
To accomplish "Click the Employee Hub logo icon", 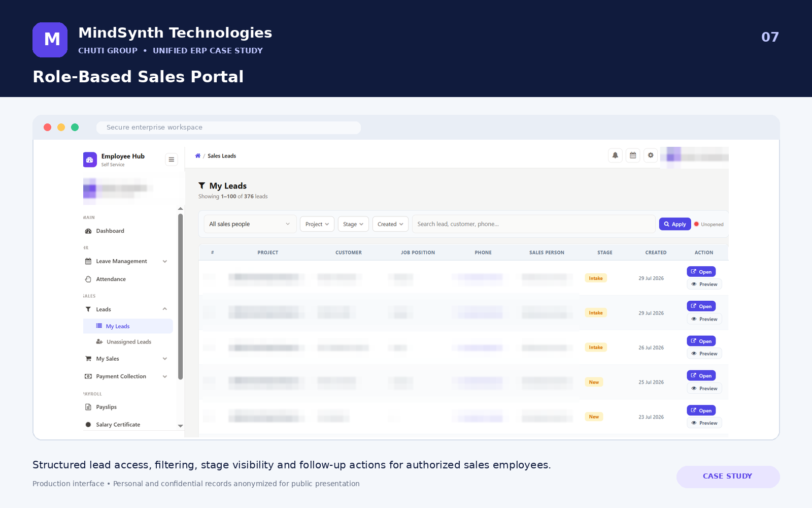I will coord(90,160).
